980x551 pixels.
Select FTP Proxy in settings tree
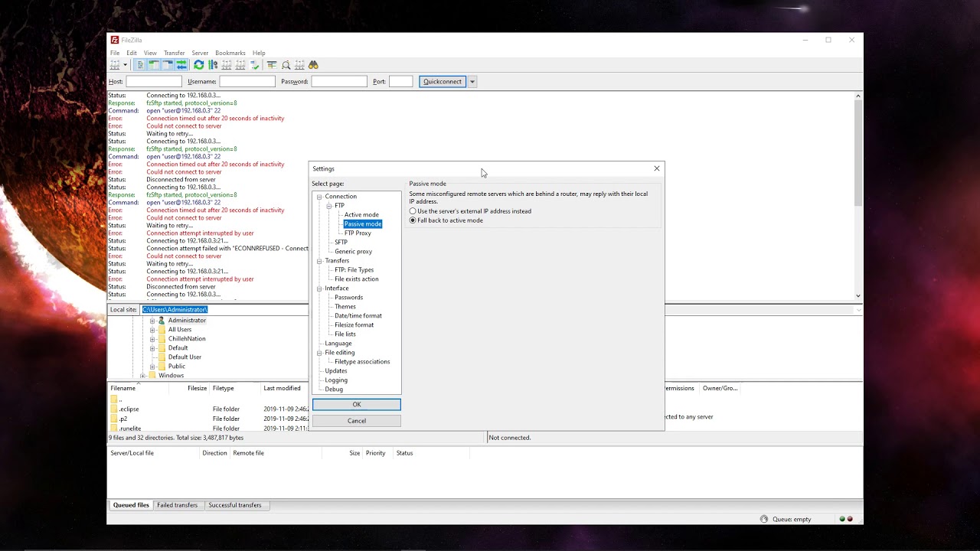(358, 233)
